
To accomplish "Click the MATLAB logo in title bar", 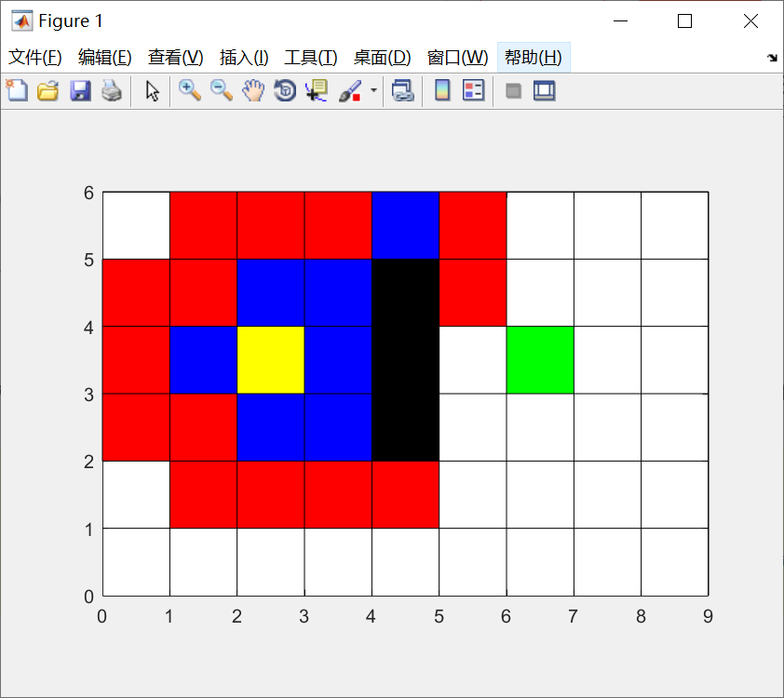I will tap(22, 21).
